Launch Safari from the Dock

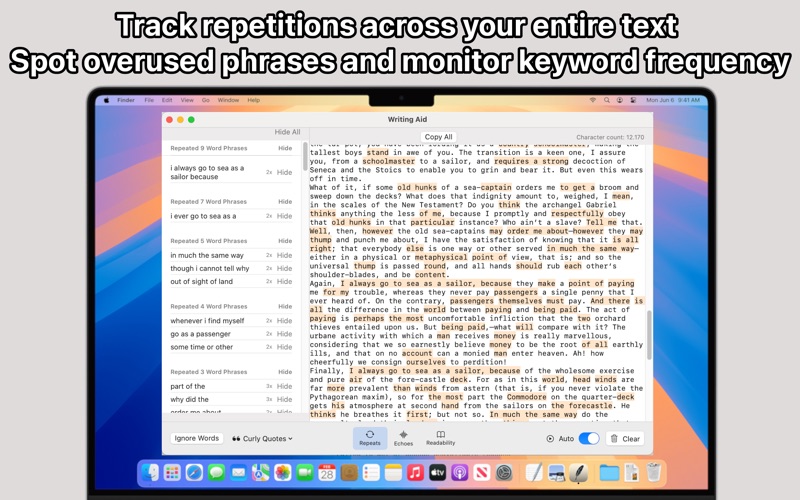pyautogui.click(x=194, y=472)
